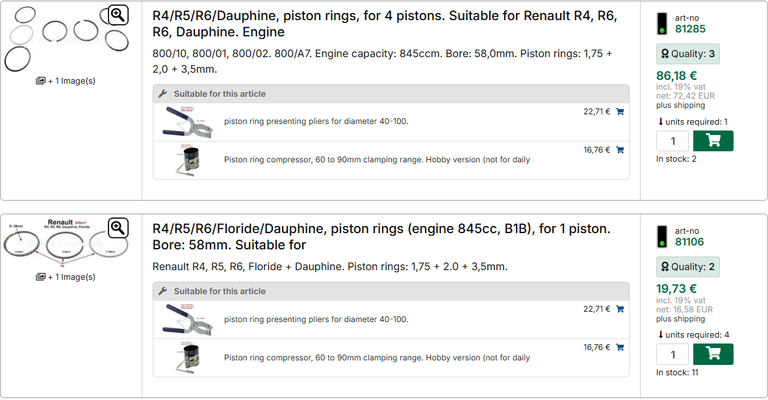Click the stock traffic light icon for 81106
The height and width of the screenshot is (400, 768).
pyautogui.click(x=662, y=236)
